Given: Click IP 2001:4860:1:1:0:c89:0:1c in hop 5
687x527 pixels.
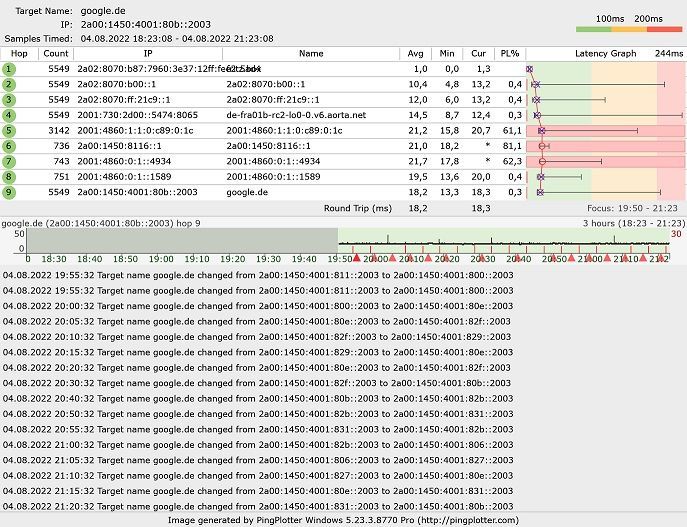Looking at the screenshot, I should pyautogui.click(x=135, y=131).
